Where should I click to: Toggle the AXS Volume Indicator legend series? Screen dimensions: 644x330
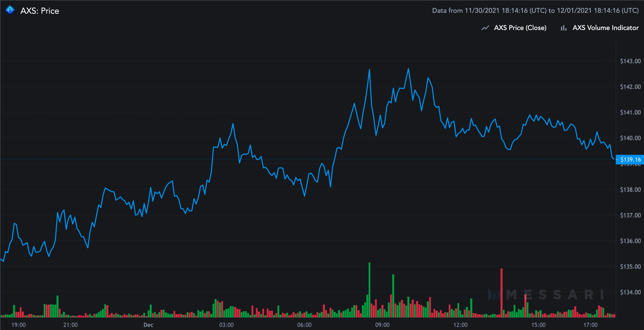point(605,28)
